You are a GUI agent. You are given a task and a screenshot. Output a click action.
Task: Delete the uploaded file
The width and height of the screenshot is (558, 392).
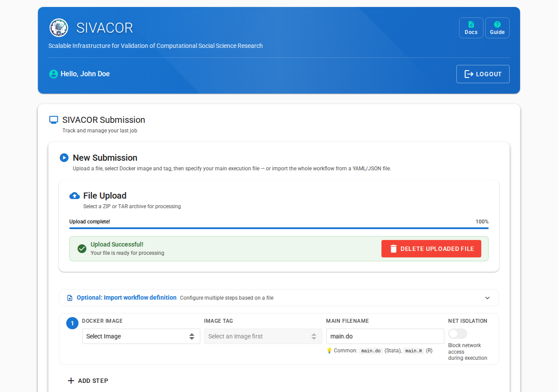[431, 249]
